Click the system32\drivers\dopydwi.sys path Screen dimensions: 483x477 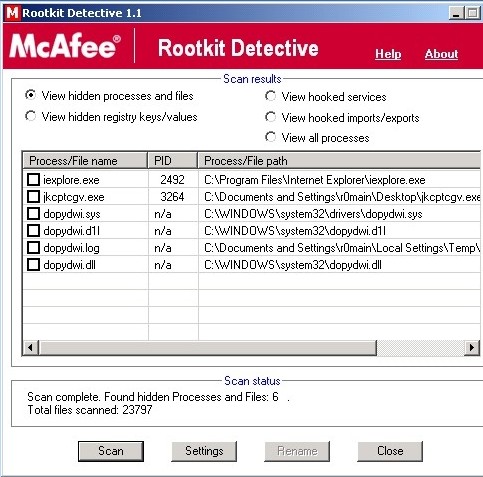pyautogui.click(x=313, y=214)
